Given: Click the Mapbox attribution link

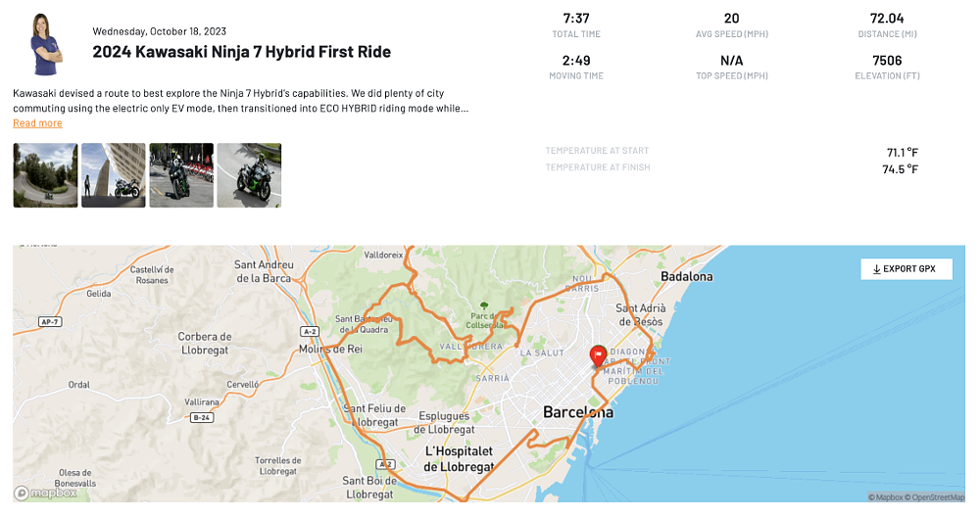Looking at the screenshot, I should (x=886, y=497).
